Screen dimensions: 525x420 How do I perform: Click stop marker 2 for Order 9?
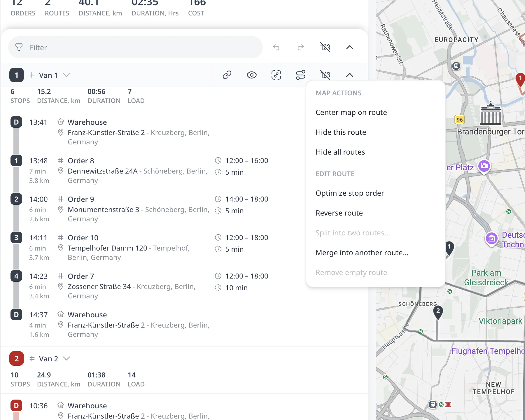16,199
